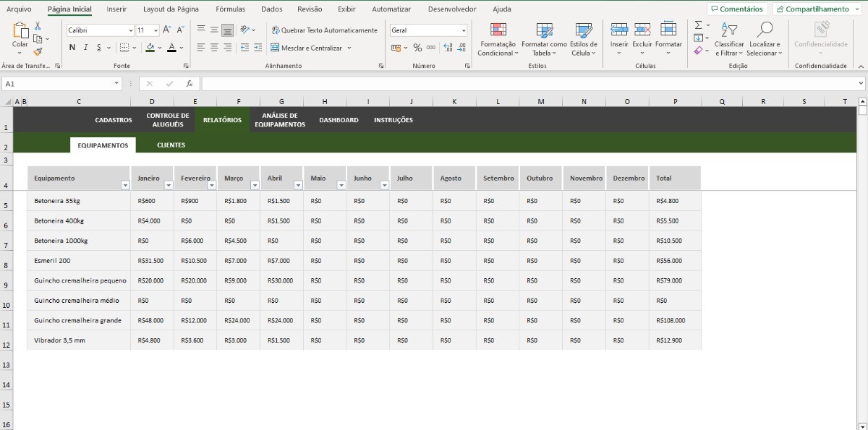Open Localizar e Selecionar magnifier

tap(764, 30)
